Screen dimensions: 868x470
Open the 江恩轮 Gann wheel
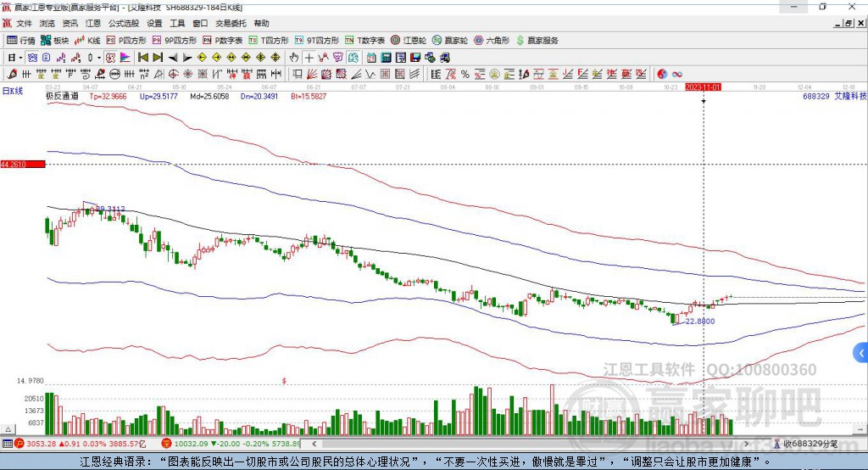409,41
